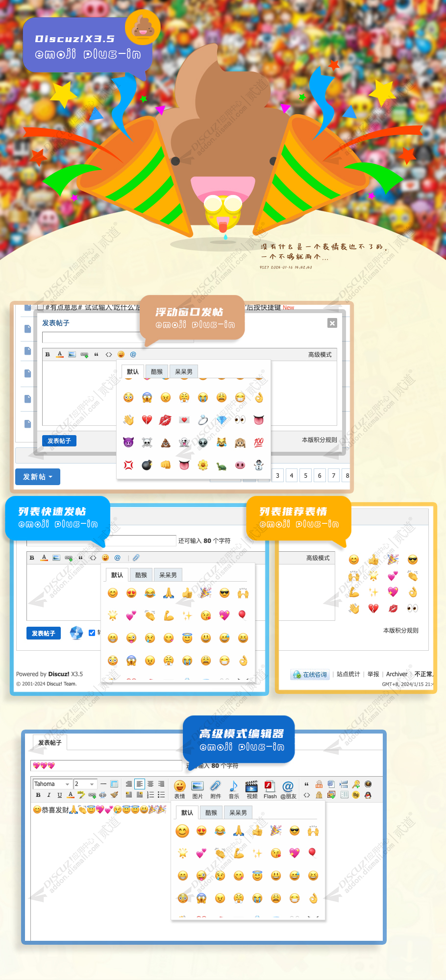Image resolution: width=446 pixels, height=980 pixels.
Task: Open 发新帖 dropdown button
Action: (38, 477)
